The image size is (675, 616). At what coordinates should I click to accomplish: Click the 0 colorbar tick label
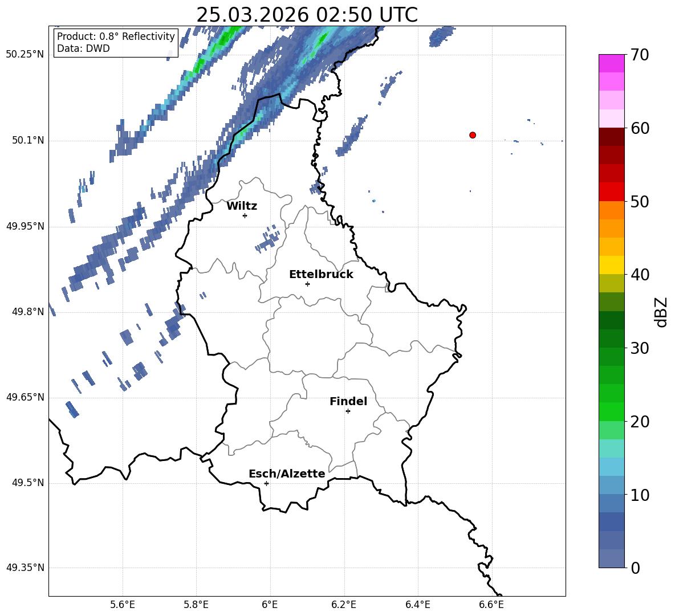(636, 568)
